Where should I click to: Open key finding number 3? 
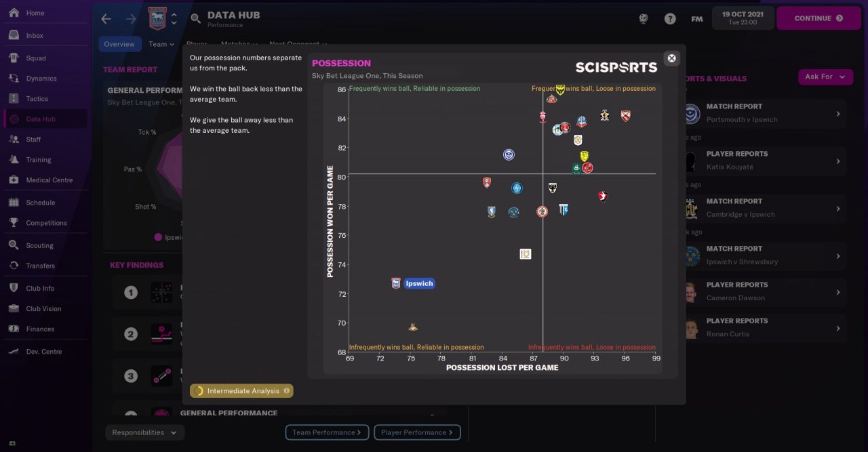(x=131, y=376)
